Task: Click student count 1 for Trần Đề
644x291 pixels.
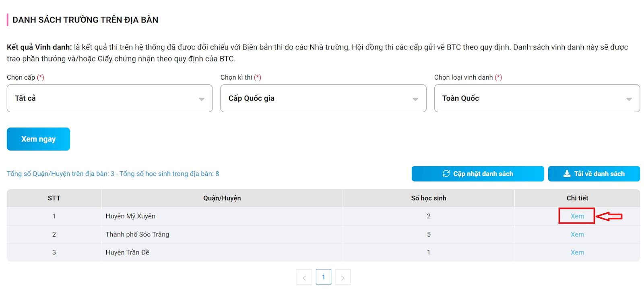Action: tap(429, 252)
